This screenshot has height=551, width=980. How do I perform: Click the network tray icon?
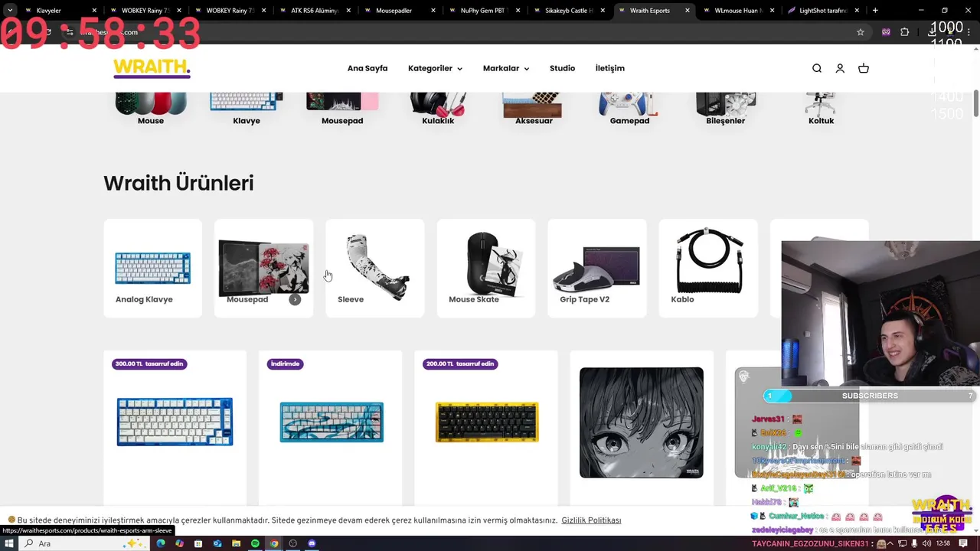(x=902, y=543)
